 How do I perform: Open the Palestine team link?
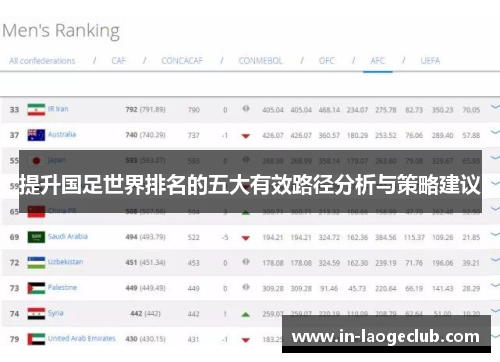pos(62,287)
